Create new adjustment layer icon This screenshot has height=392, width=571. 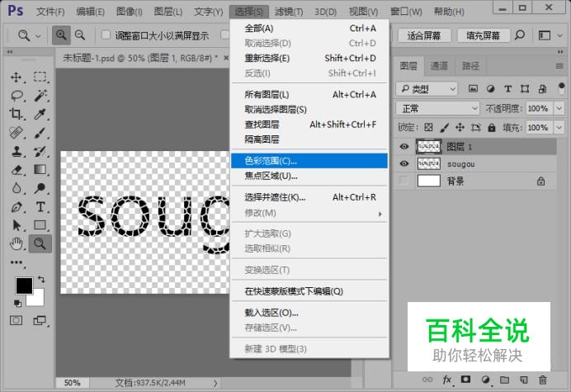(x=485, y=380)
